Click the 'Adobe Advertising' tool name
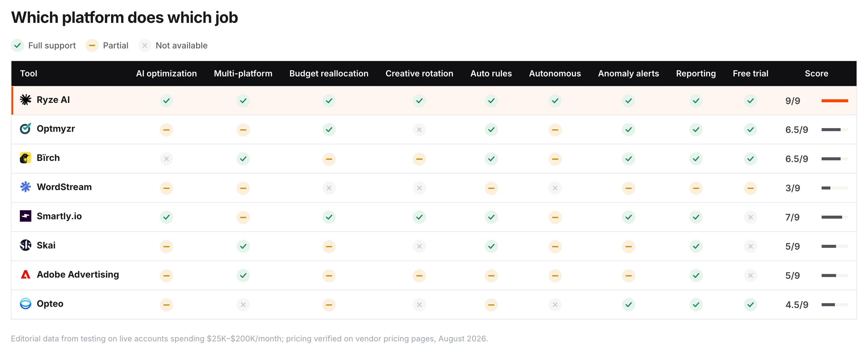Screen dimensions: 868x354 78,275
